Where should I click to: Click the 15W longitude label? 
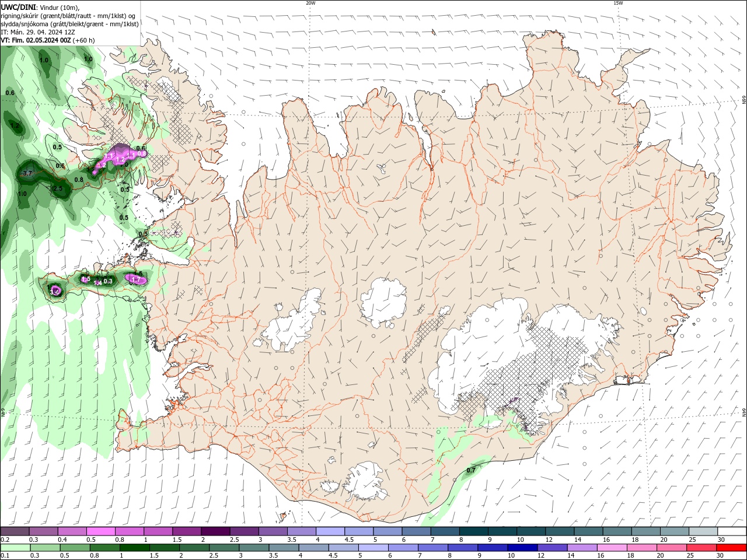click(x=618, y=3)
